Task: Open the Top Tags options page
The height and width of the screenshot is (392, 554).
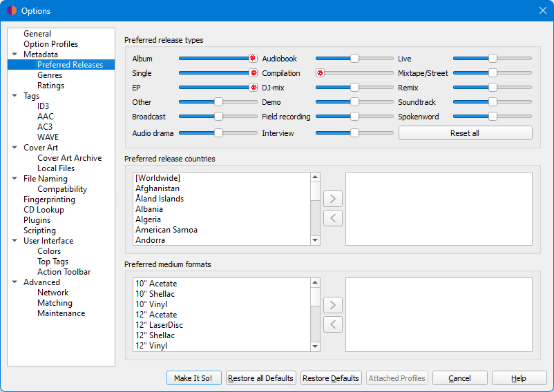Action: [52, 262]
